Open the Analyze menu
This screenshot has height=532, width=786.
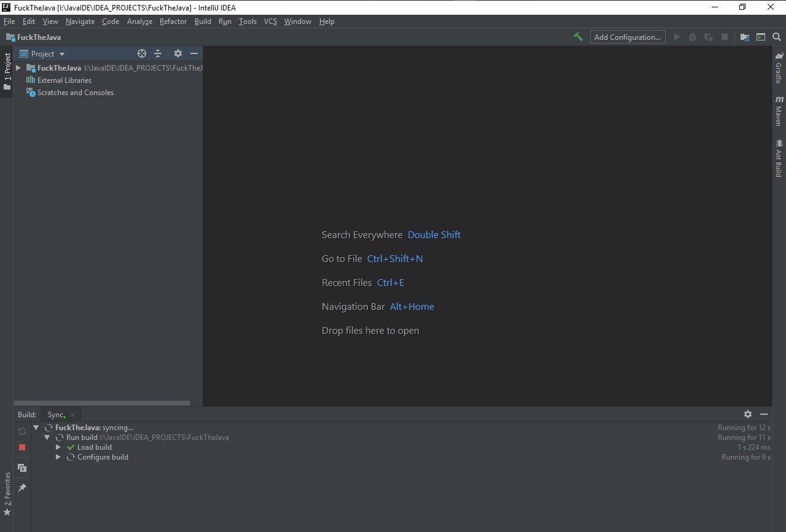139,21
